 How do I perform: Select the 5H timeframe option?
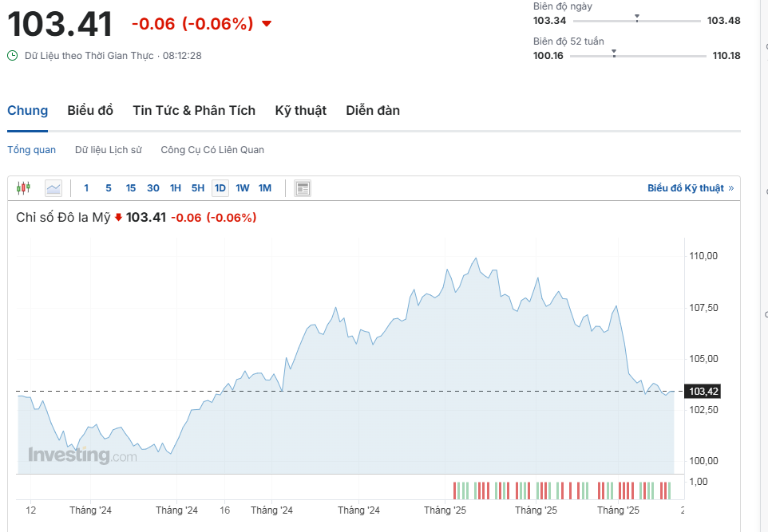[197, 188]
